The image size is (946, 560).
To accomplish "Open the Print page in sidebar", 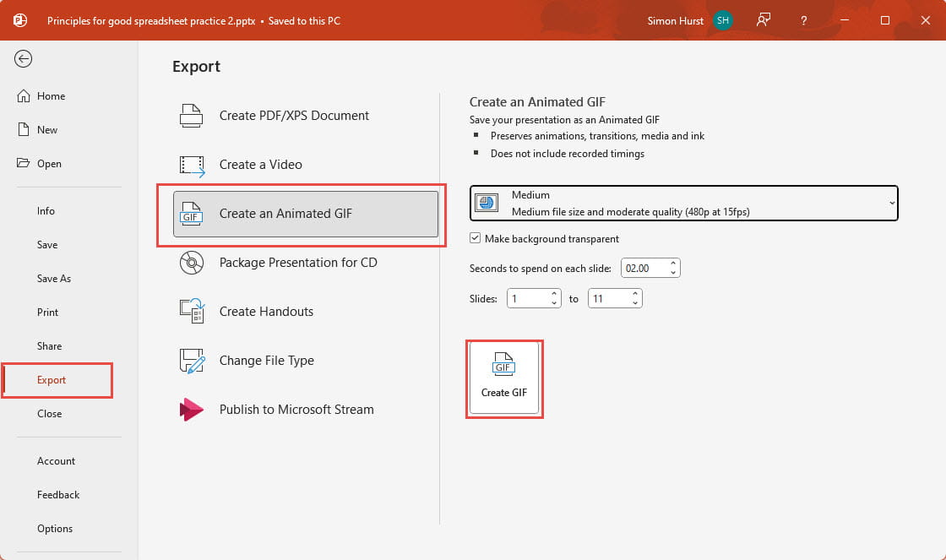I will tap(48, 313).
